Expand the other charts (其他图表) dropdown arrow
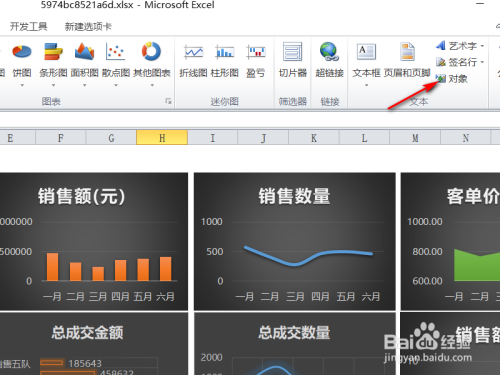 [152, 85]
